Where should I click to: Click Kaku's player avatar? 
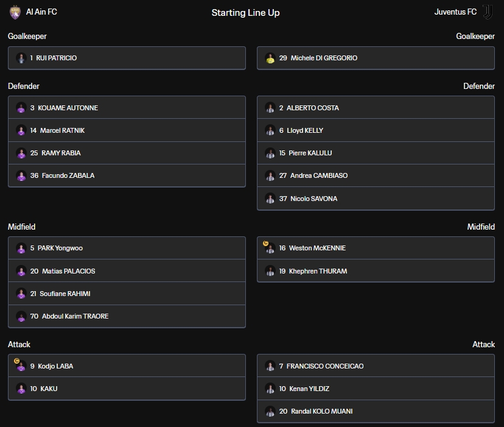(21, 389)
